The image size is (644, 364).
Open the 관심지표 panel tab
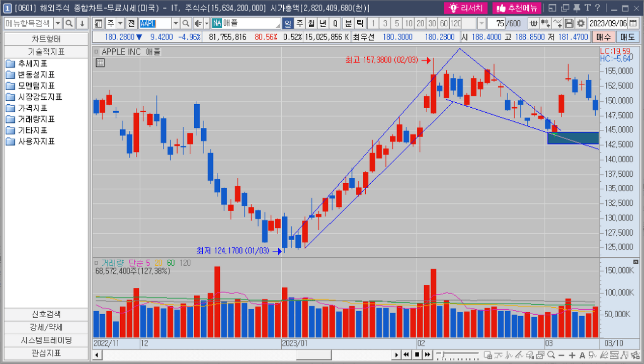tap(46, 353)
